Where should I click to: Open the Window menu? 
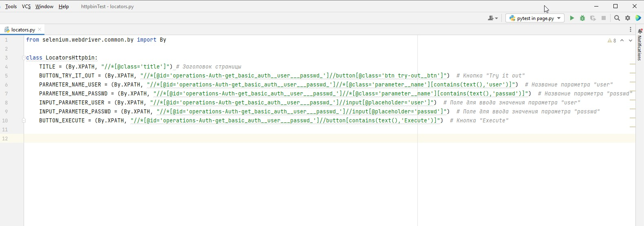coord(44,7)
